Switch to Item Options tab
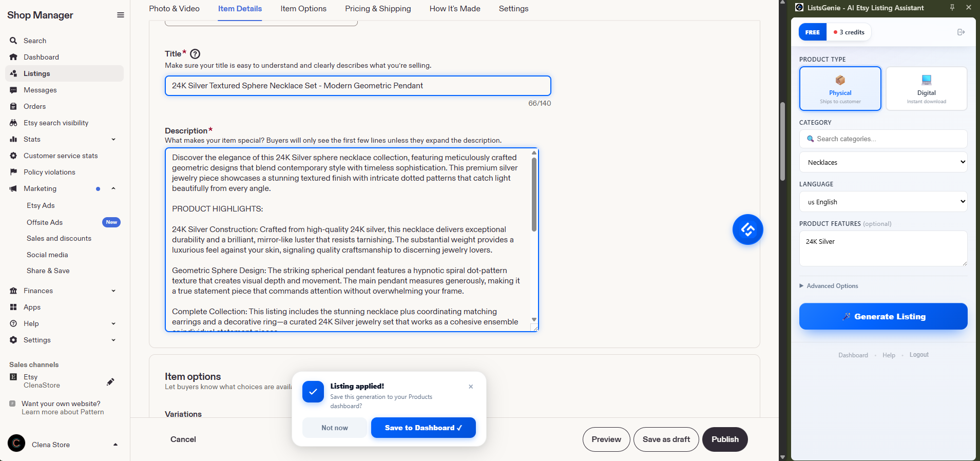Viewport: 980px width, 461px height. pos(303,9)
